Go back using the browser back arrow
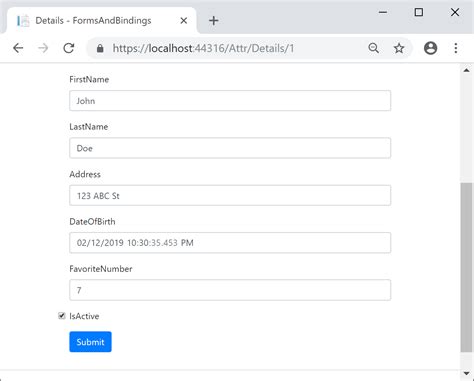The height and width of the screenshot is (381, 474). tap(18, 48)
